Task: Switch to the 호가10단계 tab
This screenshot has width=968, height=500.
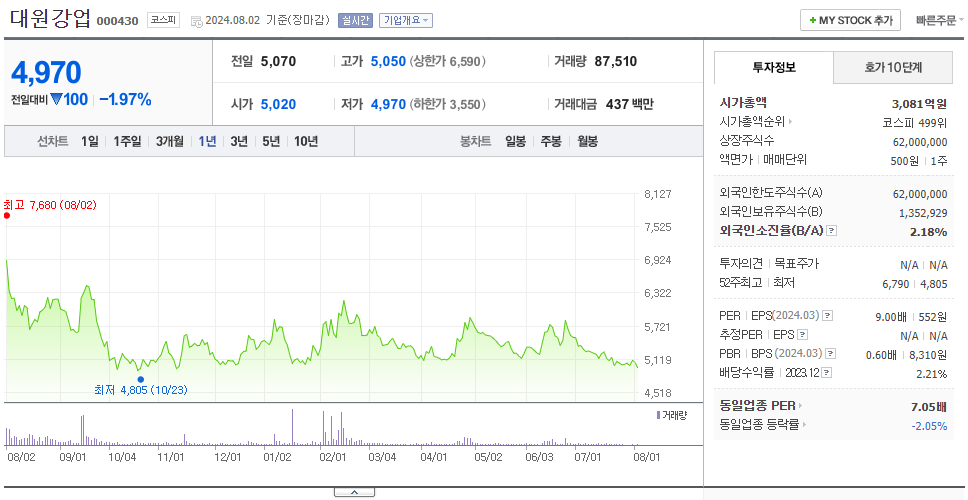Action: pyautogui.click(x=893, y=67)
